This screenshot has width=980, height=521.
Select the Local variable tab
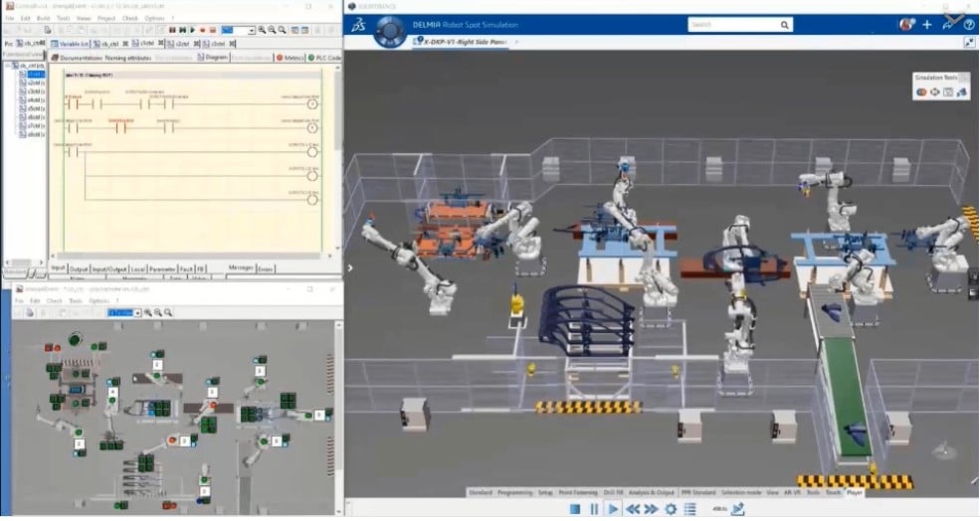pos(138,268)
